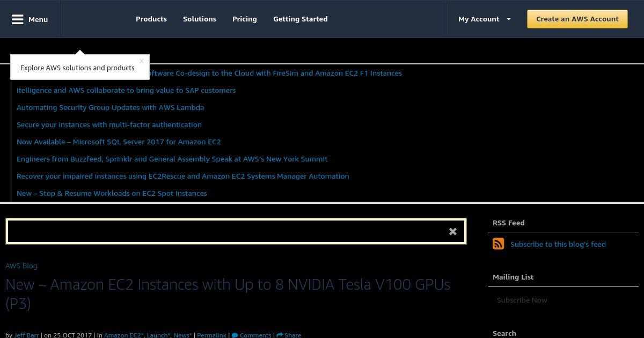The width and height of the screenshot is (644, 338).
Task: Open the Pricing menu item
Action: click(x=245, y=19)
